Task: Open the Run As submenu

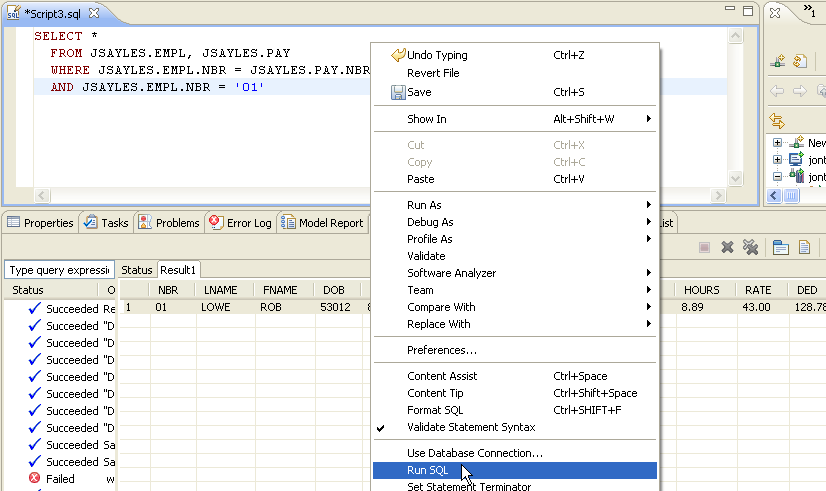Action: [x=515, y=205]
